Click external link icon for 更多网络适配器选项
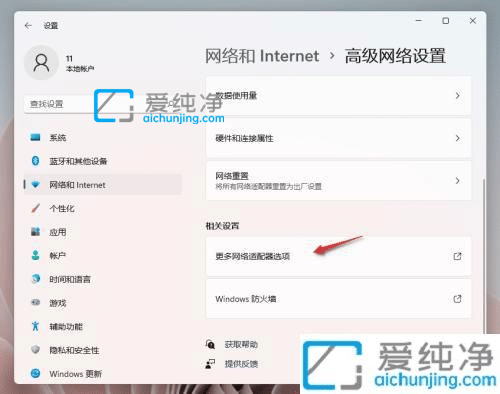 click(x=457, y=256)
